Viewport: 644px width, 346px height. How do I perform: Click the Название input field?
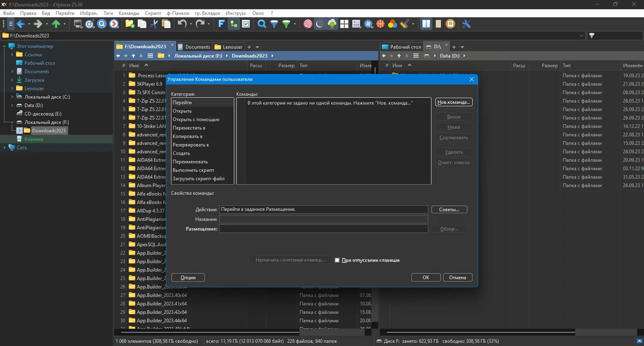[324, 219]
